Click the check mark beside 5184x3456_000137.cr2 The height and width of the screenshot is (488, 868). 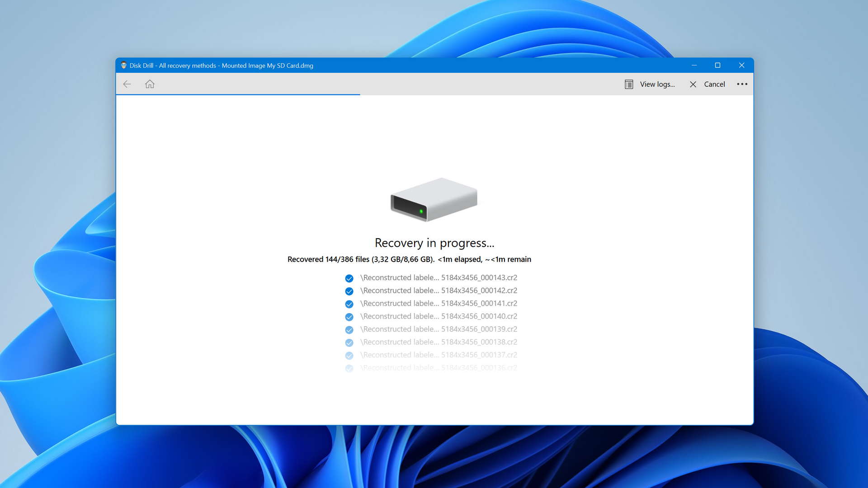[x=349, y=356]
